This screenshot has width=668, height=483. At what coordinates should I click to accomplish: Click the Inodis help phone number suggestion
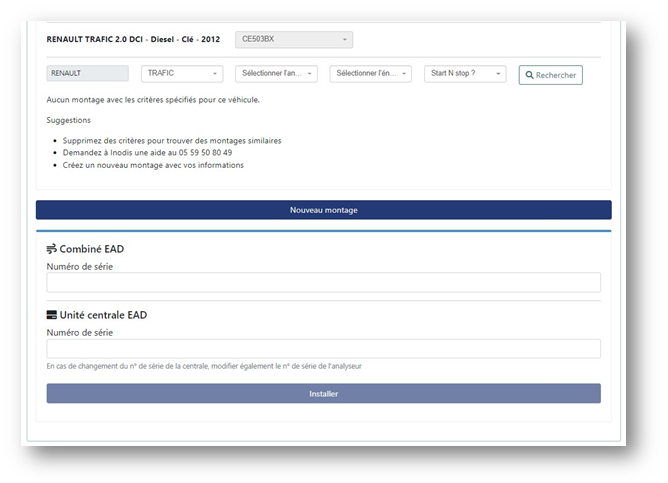pyautogui.click(x=147, y=153)
